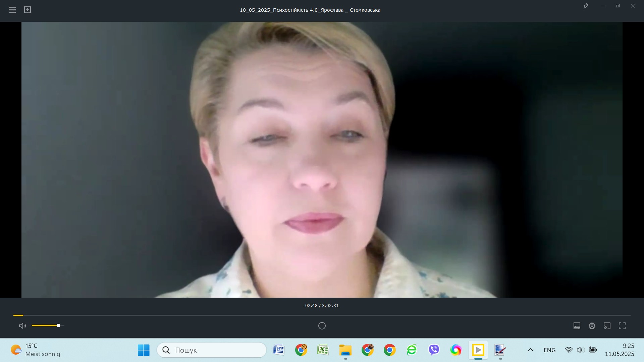Cast video to another device
644x362 pixels.
[x=607, y=326]
